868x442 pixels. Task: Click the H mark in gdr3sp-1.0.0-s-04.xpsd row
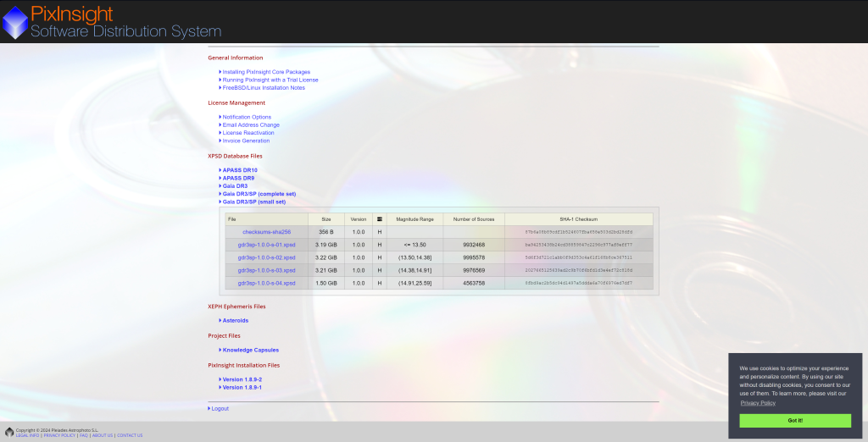click(380, 283)
